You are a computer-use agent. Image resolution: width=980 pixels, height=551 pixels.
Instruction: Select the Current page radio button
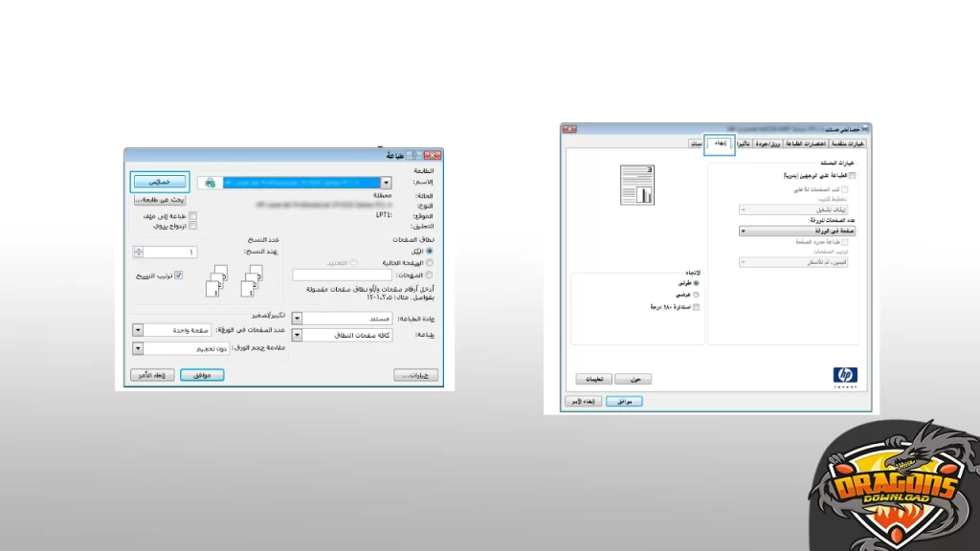pos(430,262)
